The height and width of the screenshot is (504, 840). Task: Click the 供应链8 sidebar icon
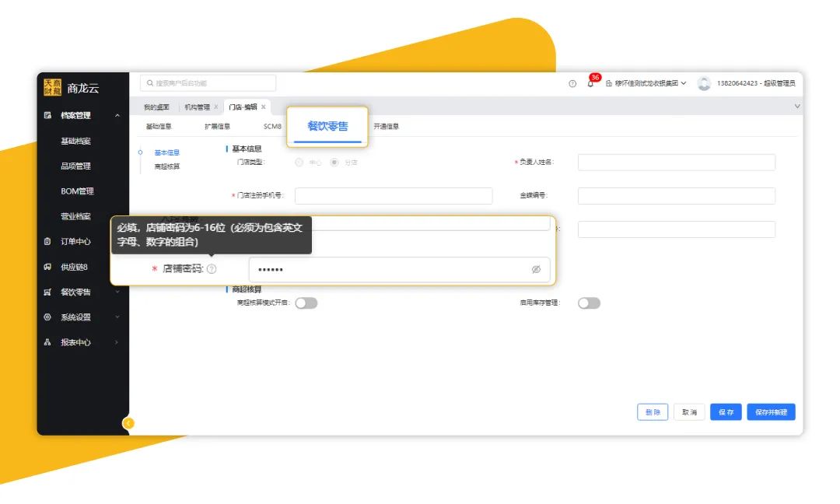(47, 267)
